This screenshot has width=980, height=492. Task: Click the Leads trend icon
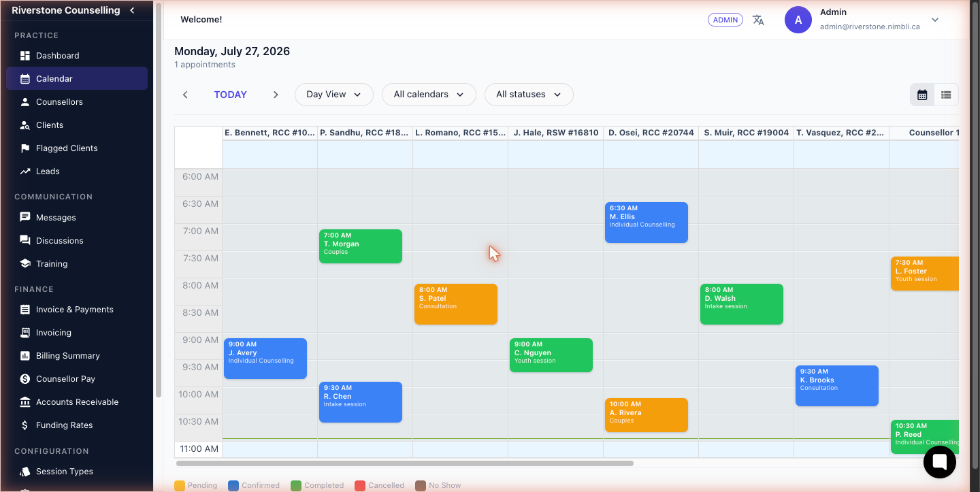pos(25,171)
